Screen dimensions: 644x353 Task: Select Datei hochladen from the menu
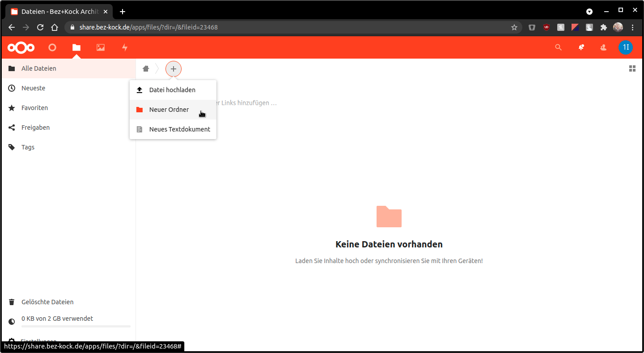(x=172, y=90)
